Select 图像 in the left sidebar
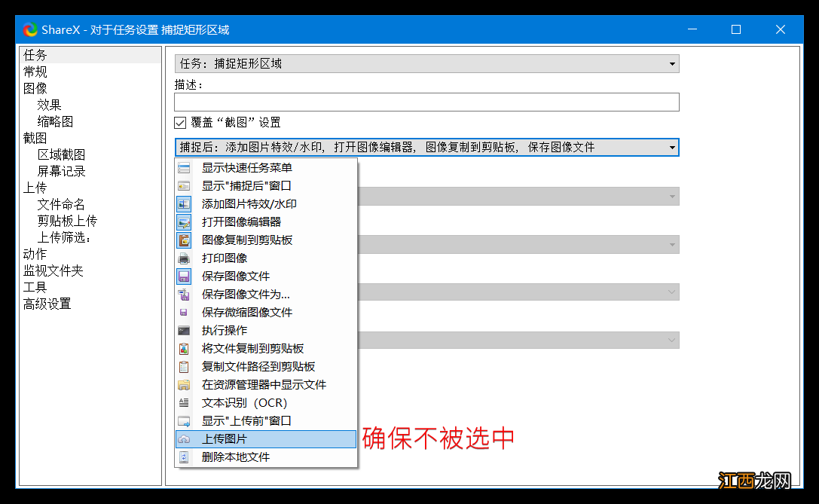 35,88
